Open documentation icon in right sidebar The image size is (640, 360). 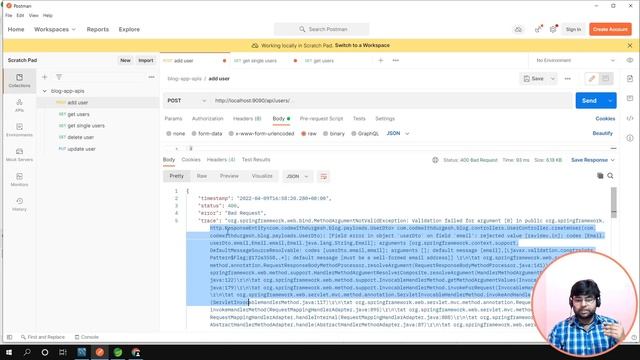coord(630,78)
